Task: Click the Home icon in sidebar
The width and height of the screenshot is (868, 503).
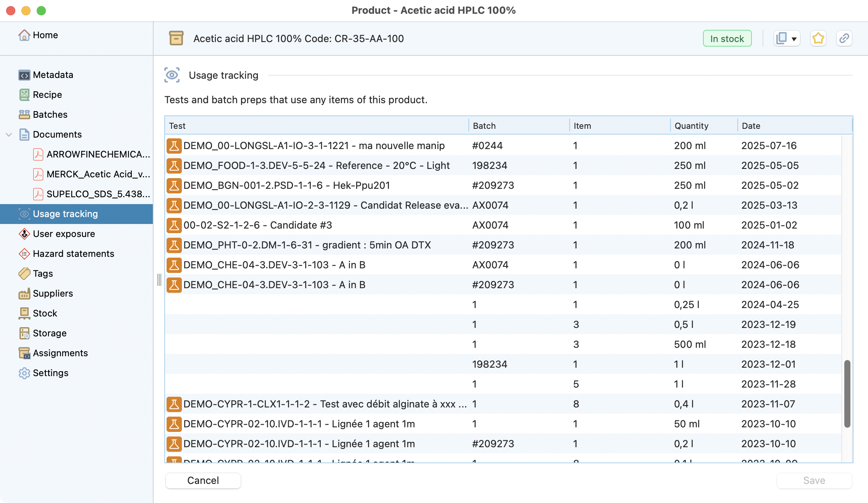Action: 24,35
